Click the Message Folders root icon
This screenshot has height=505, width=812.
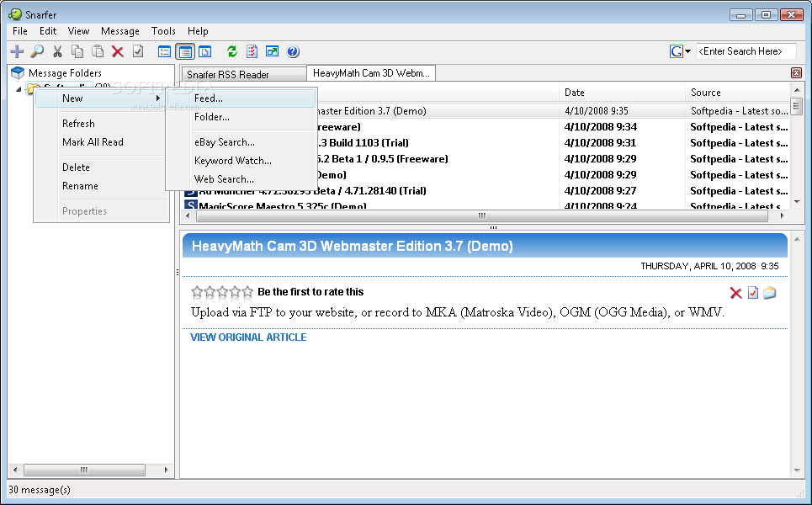pos(18,72)
